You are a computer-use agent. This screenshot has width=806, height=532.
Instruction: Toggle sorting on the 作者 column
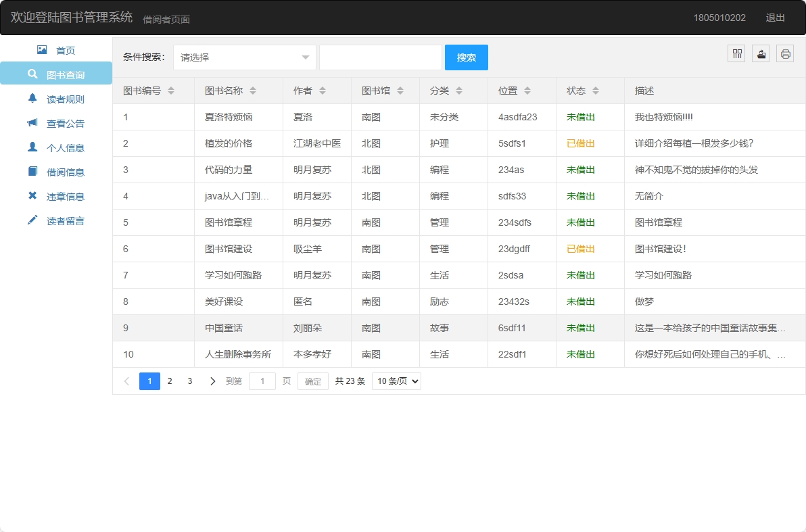[323, 90]
